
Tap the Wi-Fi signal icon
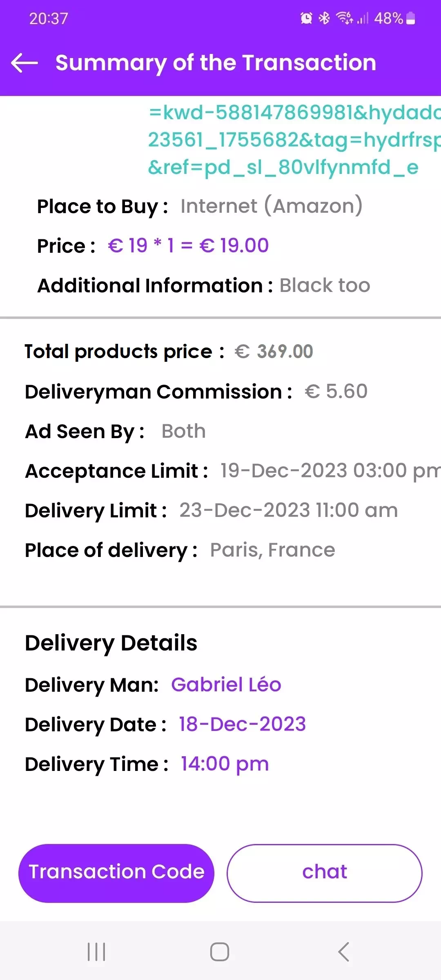[344, 18]
